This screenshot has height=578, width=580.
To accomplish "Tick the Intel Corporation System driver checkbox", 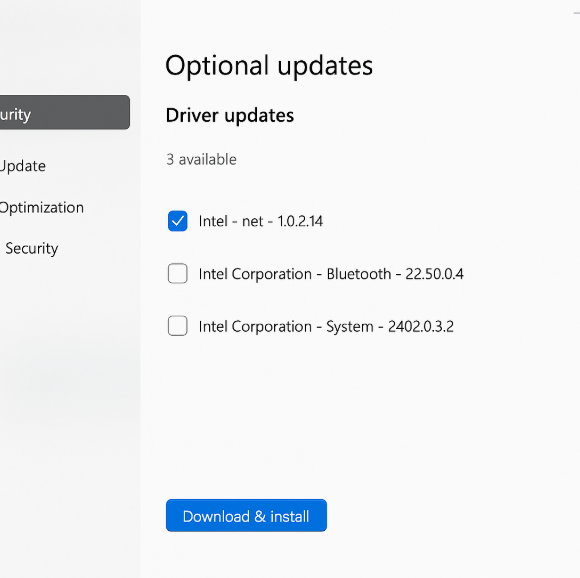I will (178, 326).
